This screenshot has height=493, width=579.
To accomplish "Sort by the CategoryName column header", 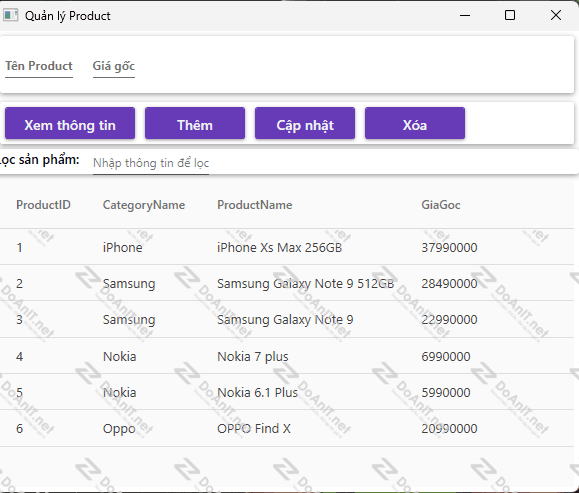I will pos(144,205).
